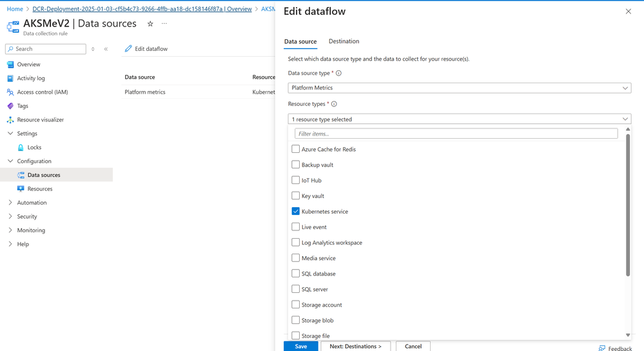Click the Locks padlock icon

21,148
